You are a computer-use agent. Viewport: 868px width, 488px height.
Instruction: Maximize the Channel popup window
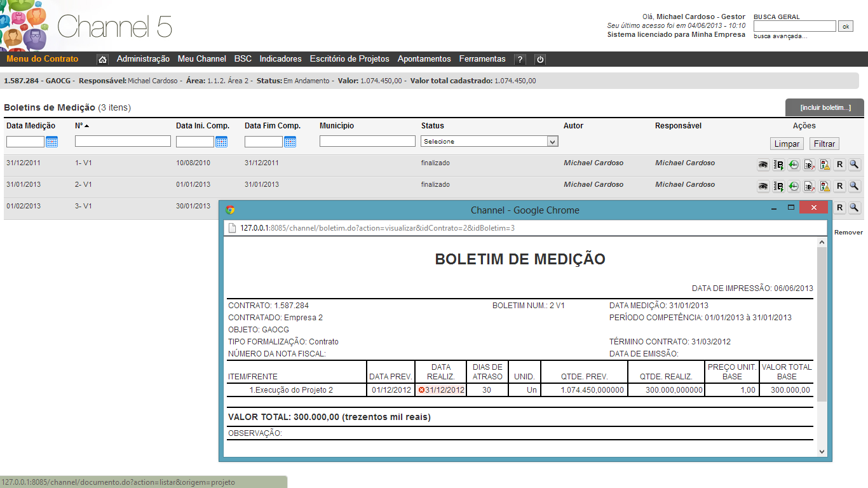click(x=791, y=208)
